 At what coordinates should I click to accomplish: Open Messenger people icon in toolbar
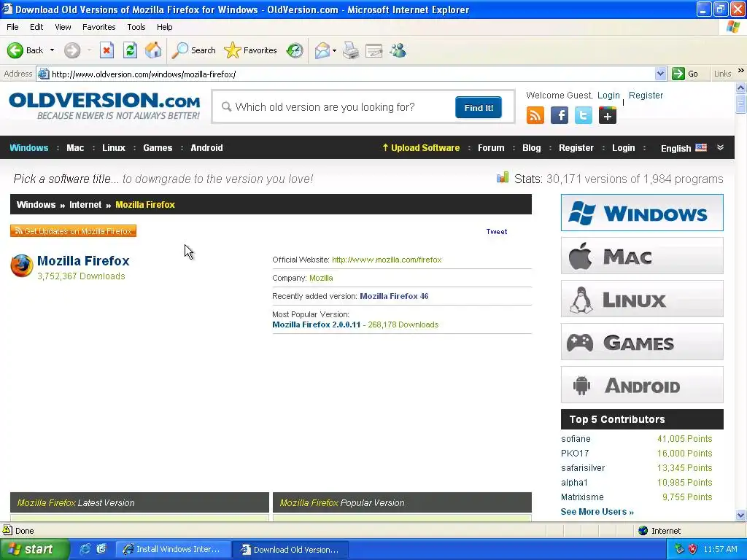[x=398, y=50]
